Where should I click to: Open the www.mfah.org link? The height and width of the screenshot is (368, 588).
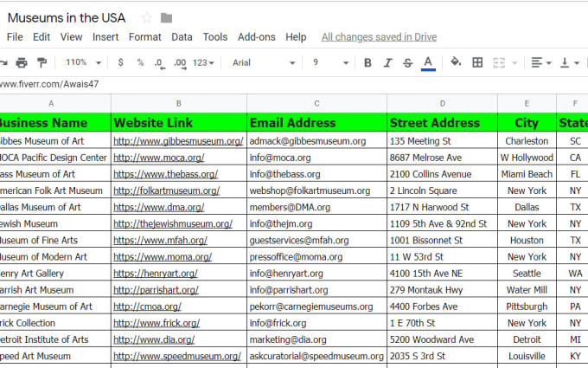(161, 240)
